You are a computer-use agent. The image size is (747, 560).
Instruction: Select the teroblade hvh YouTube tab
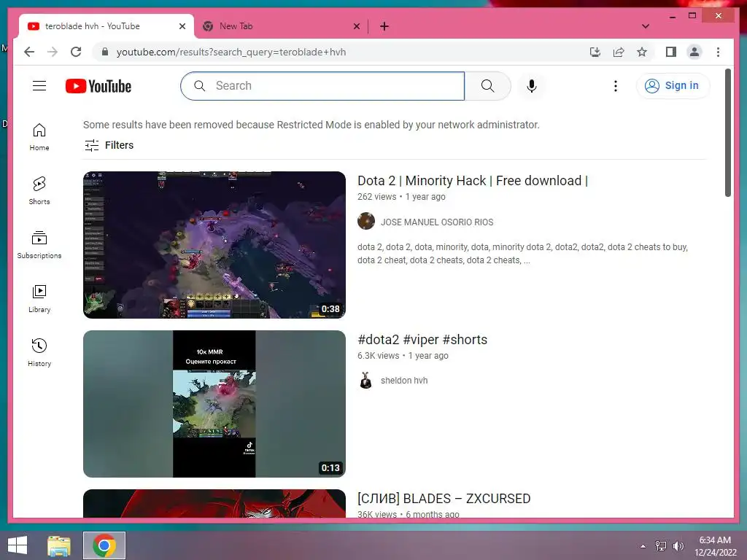pos(107,26)
